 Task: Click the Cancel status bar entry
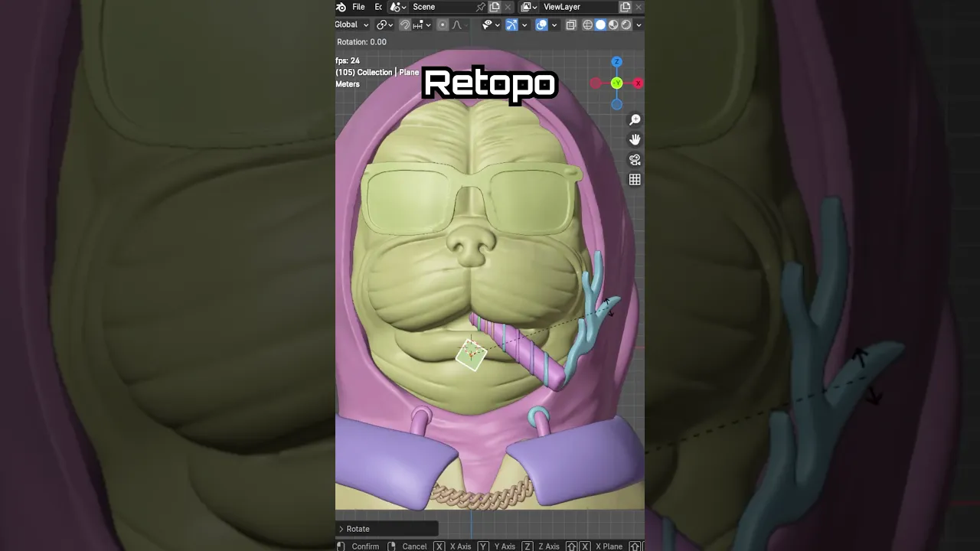[x=414, y=546]
